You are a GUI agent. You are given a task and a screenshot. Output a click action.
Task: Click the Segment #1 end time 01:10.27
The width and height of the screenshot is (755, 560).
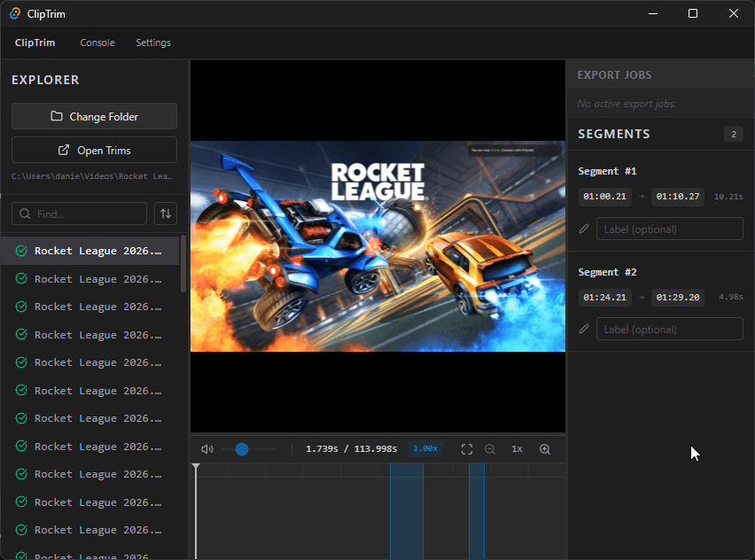[678, 197]
